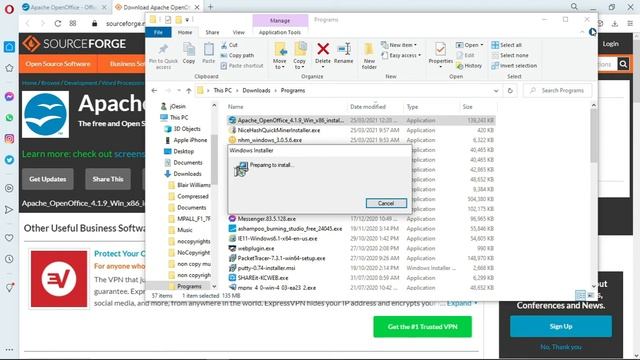Viewport: 640px width, 360px height.
Task: Click Get the #1 Trusted VPN
Action: [x=422, y=327]
